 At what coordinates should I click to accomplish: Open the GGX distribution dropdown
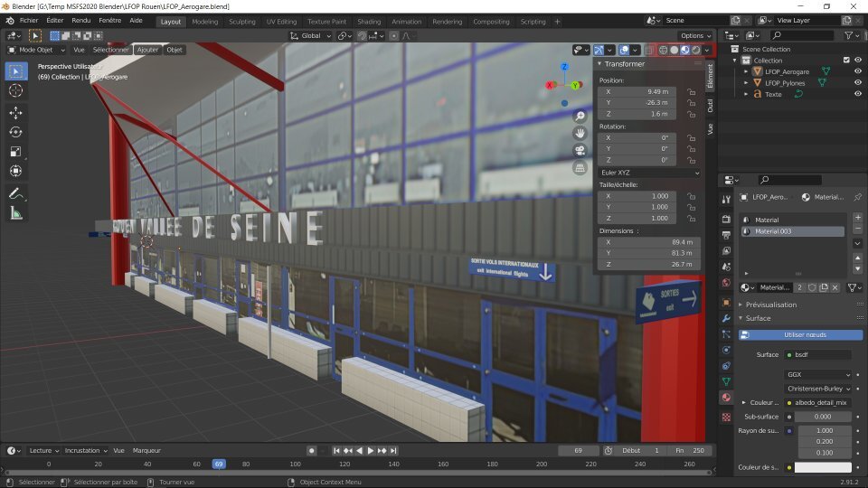(818, 374)
